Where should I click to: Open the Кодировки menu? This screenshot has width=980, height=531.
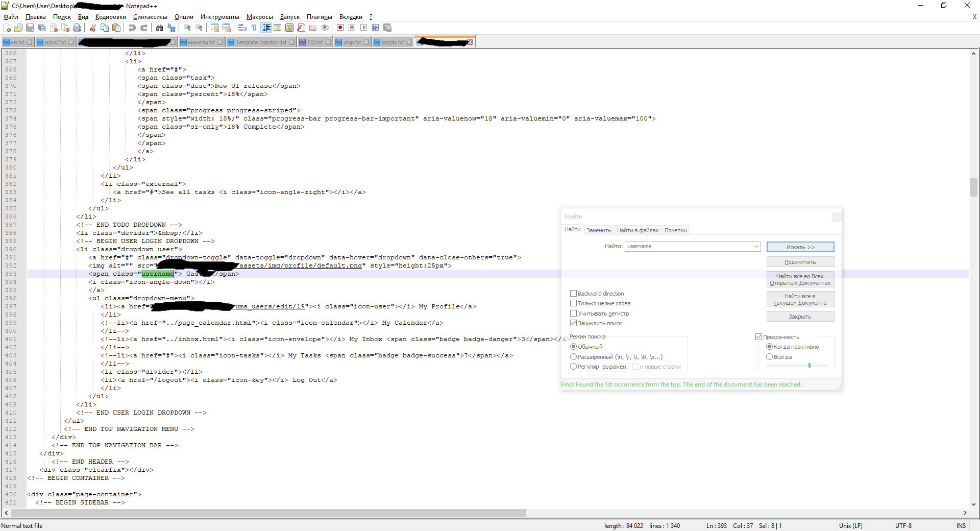tap(111, 17)
